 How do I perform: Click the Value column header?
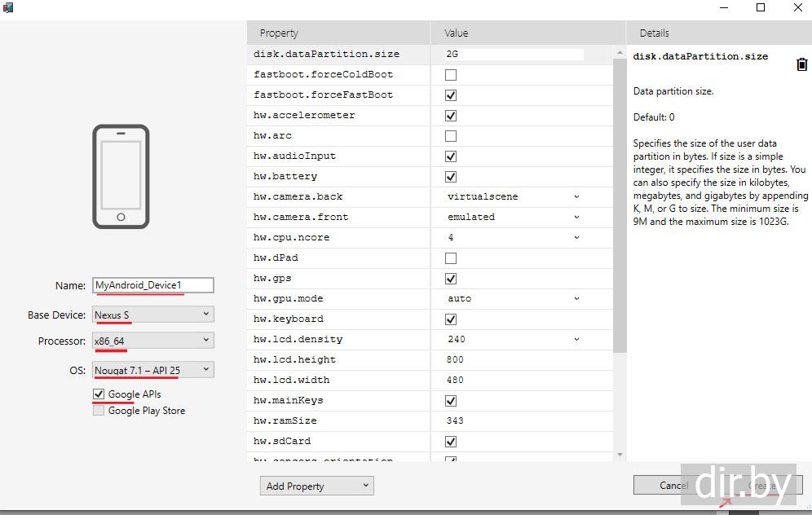pos(457,33)
